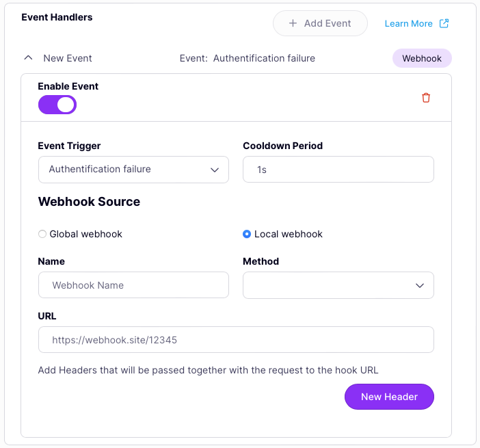Click the Webhook Name input field

click(x=133, y=285)
